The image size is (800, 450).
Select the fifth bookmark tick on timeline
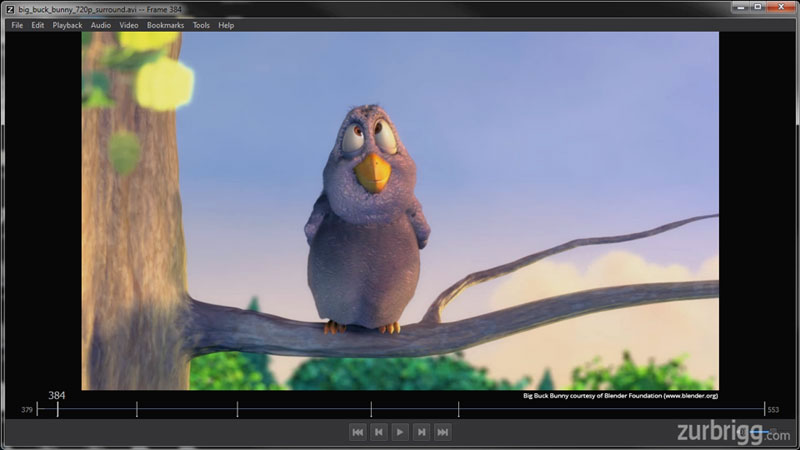(x=458, y=409)
